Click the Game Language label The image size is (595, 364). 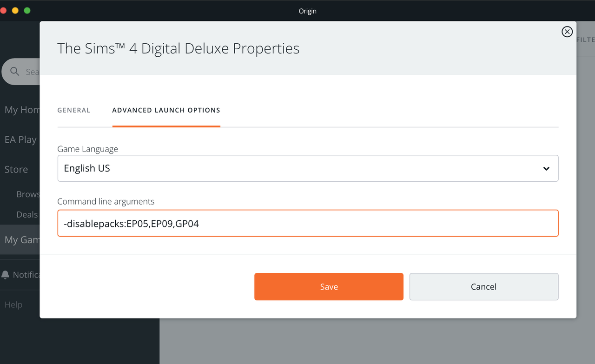pyautogui.click(x=87, y=149)
